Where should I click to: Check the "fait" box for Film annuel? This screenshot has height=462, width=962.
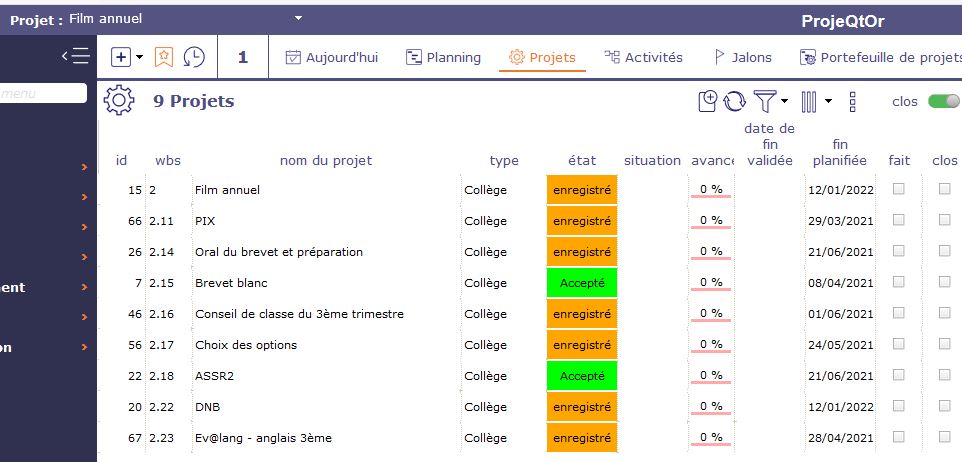click(898, 188)
